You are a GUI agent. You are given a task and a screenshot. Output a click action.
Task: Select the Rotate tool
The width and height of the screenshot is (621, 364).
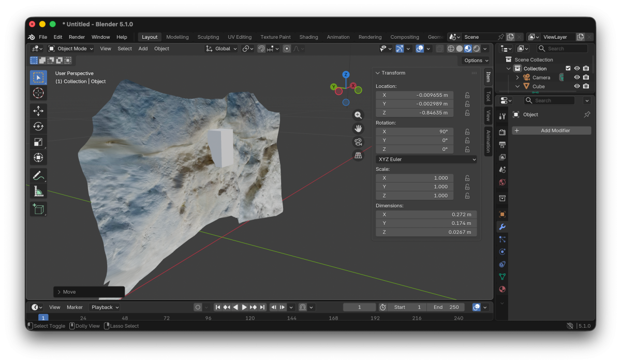pos(38,126)
